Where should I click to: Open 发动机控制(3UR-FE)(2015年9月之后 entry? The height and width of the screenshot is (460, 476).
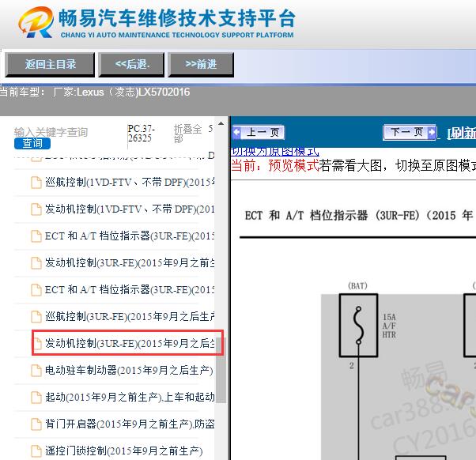(130, 343)
